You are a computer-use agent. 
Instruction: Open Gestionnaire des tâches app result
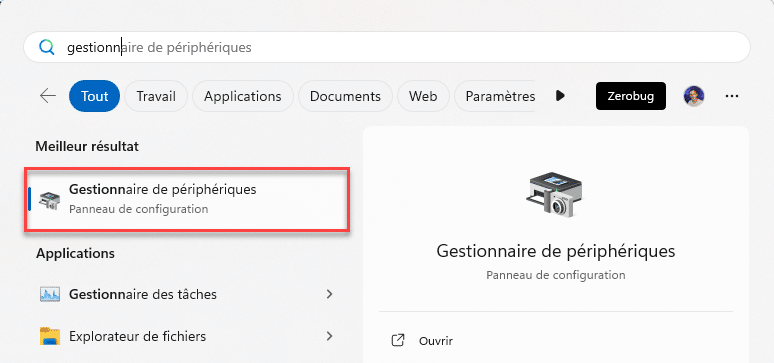[188, 294]
